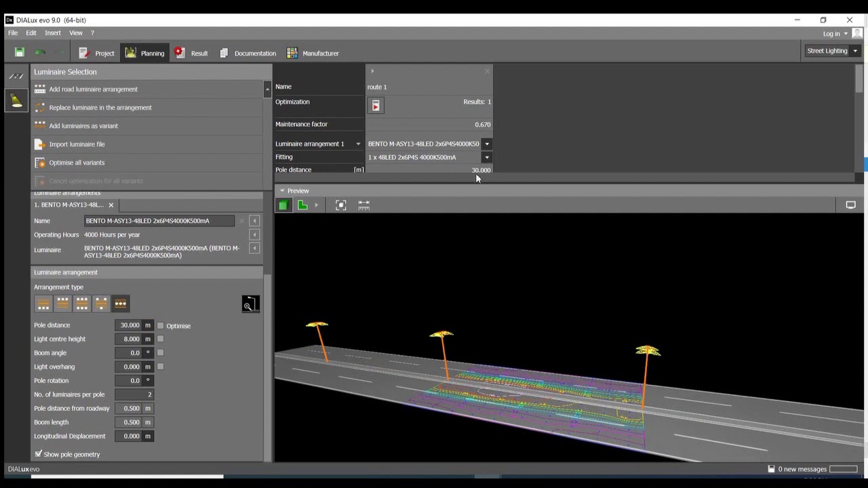The height and width of the screenshot is (488, 868).
Task: Enable the Optimise checkbox for pole distance
Action: coord(161,326)
